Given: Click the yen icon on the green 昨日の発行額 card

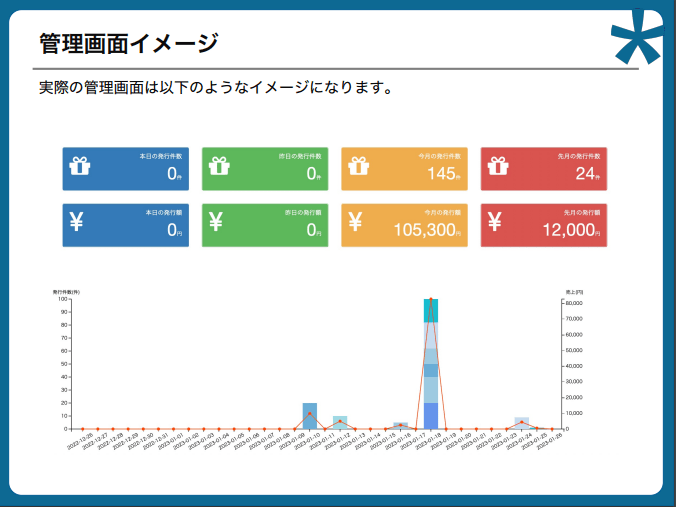Looking at the screenshot, I should 216,222.
